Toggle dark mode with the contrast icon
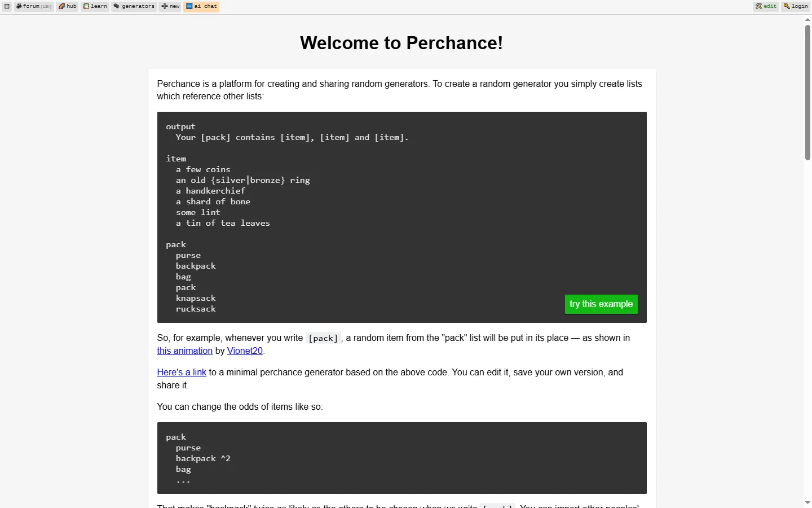 coord(6,6)
